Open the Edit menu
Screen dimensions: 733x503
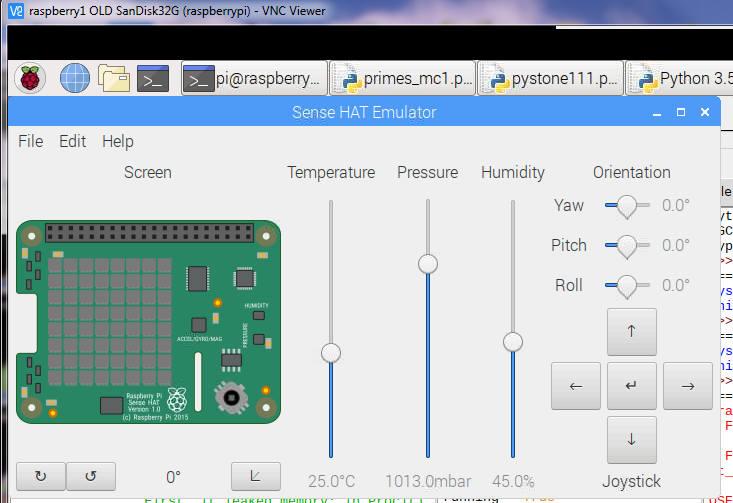point(72,141)
